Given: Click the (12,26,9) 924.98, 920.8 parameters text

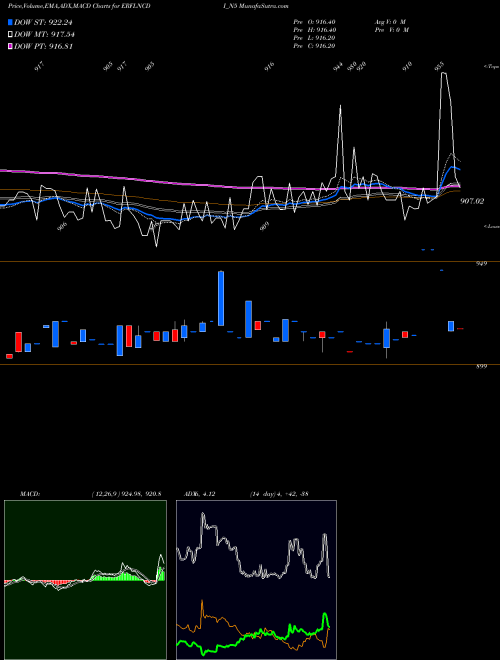Looking at the screenshot, I should point(126,494).
